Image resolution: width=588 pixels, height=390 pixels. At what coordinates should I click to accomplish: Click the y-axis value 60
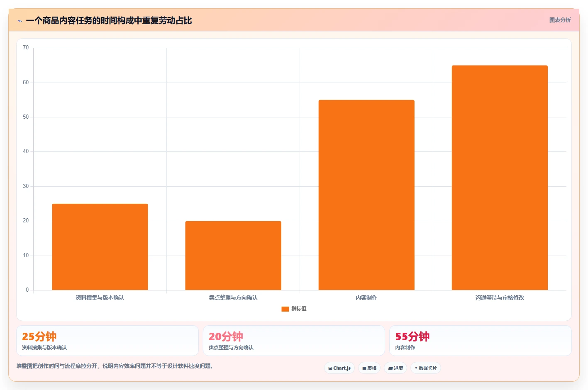tap(26, 83)
